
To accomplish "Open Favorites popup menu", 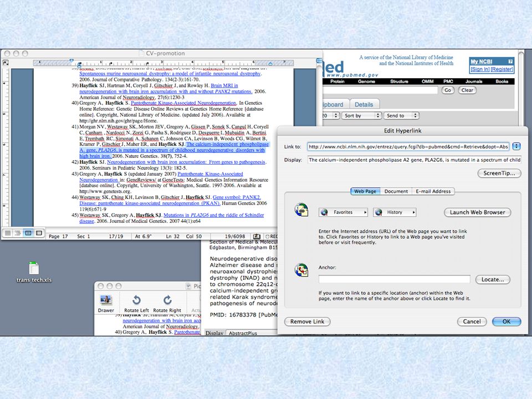I will tap(343, 212).
